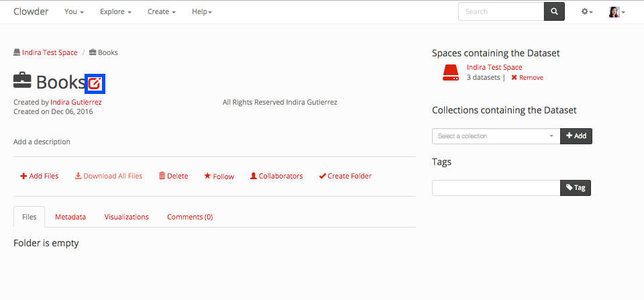Open the Collaborators dialog
This screenshot has height=300, width=644.
276,176
